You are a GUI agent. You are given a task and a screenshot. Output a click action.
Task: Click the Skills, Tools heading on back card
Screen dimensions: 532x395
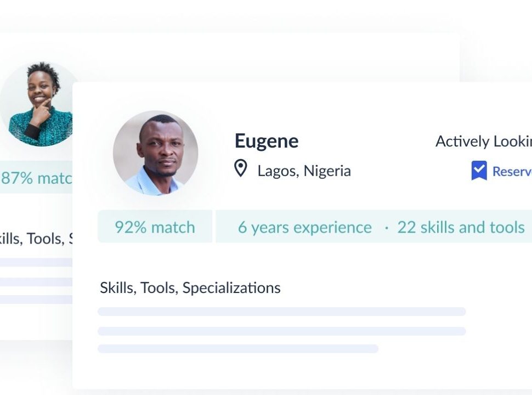tap(36, 239)
